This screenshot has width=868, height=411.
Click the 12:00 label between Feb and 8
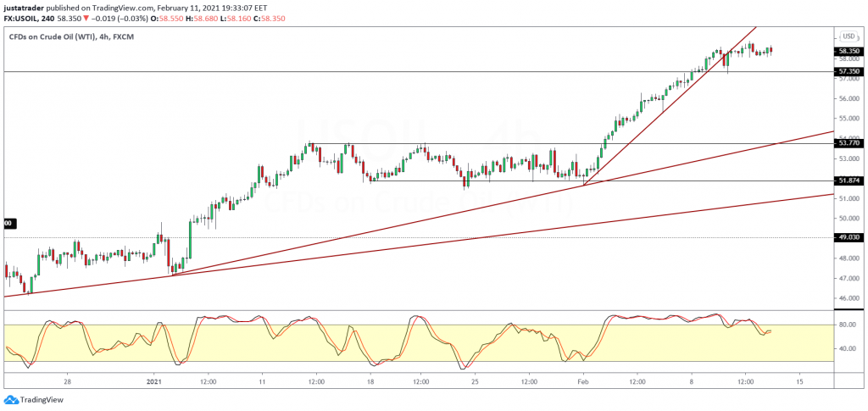[637, 381]
